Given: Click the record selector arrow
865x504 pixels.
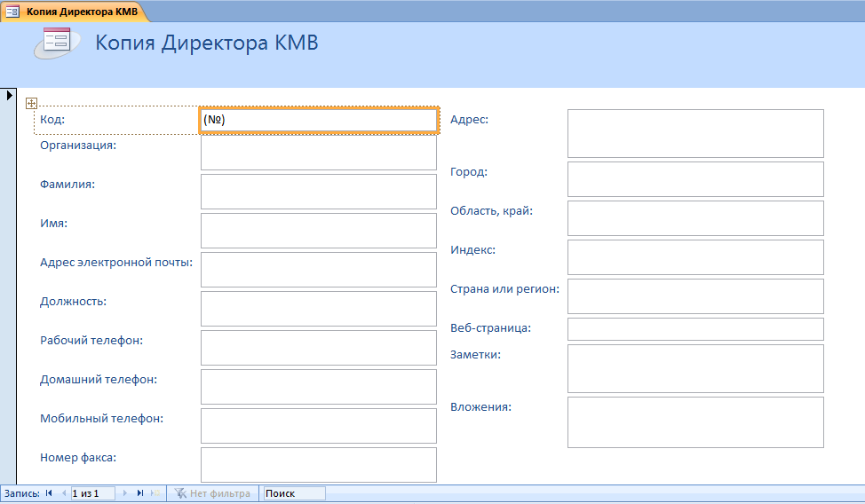Looking at the screenshot, I should [9, 96].
